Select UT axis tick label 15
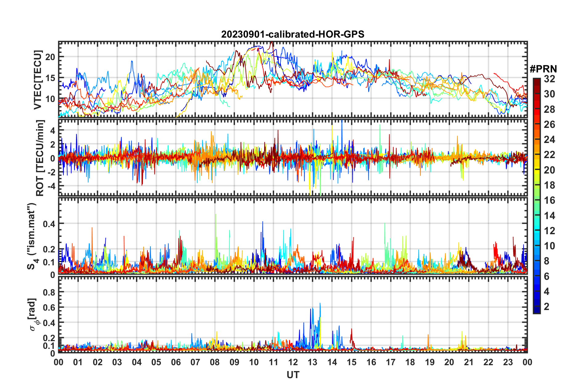This screenshot has width=586, height=392. (352, 362)
